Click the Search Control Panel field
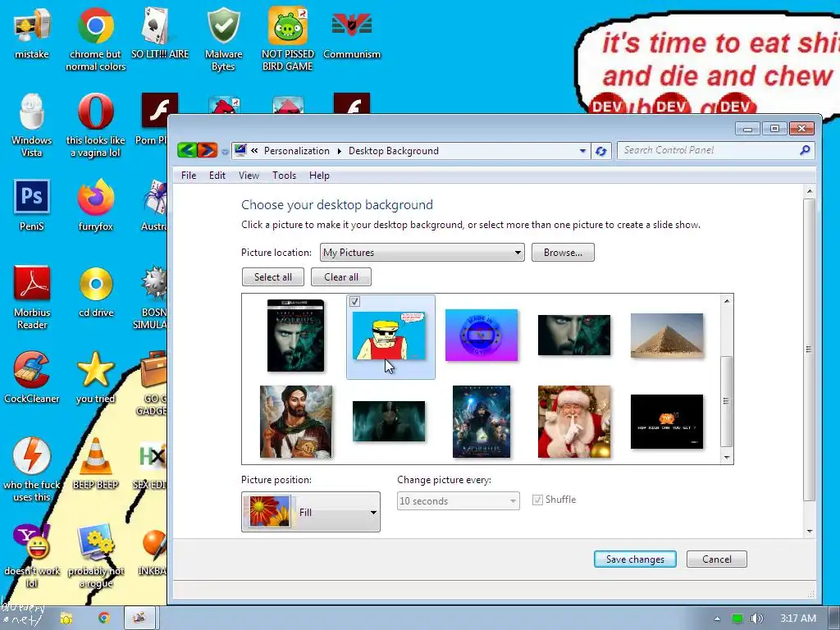 tap(707, 151)
